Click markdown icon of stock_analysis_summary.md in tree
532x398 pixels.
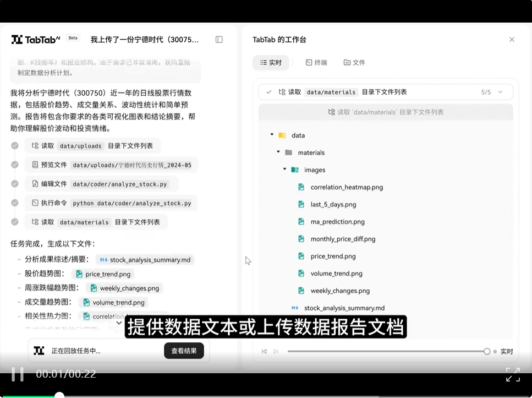click(295, 308)
